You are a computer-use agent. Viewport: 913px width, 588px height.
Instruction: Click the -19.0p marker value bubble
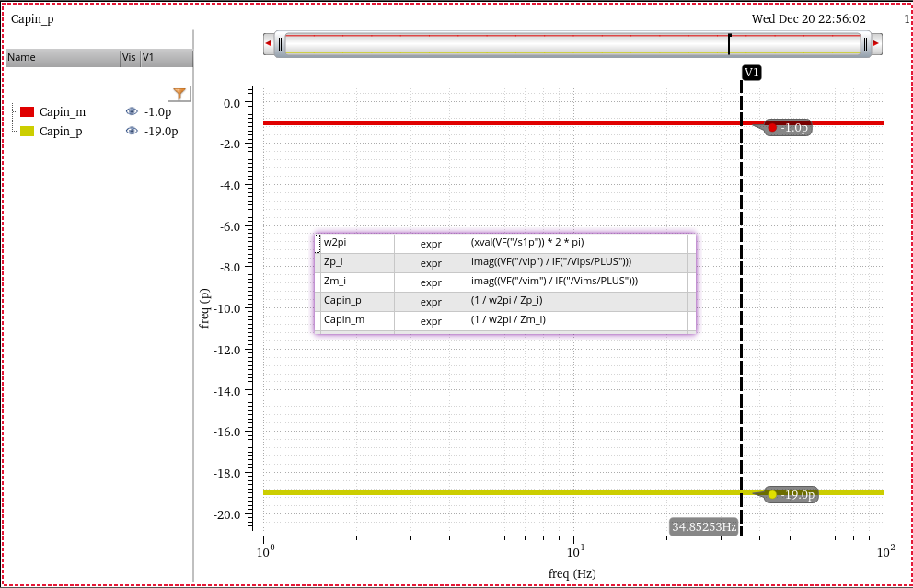click(x=792, y=495)
